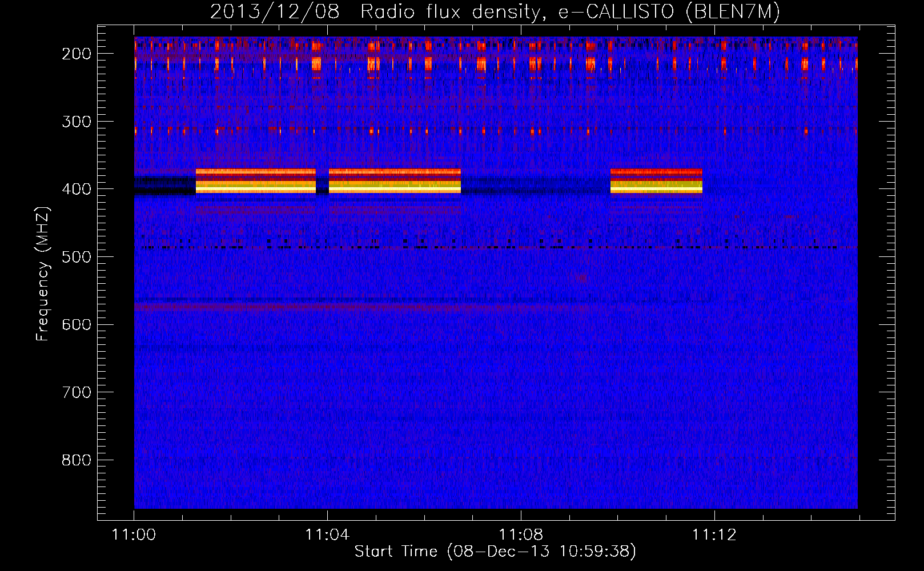Click the 11:08 time tick label
The height and width of the screenshot is (571, 924).
(x=521, y=535)
